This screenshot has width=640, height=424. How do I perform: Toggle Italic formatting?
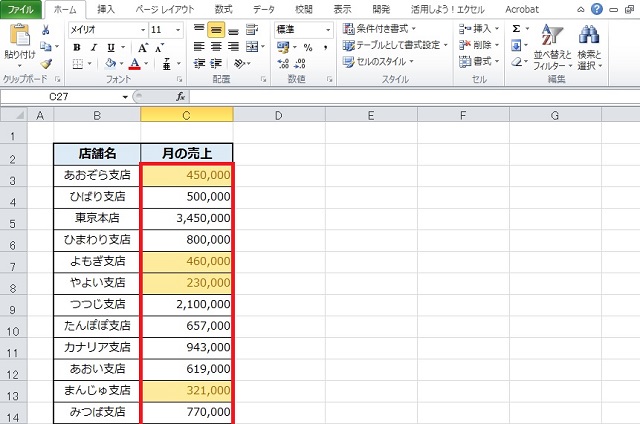pyautogui.click(x=94, y=48)
